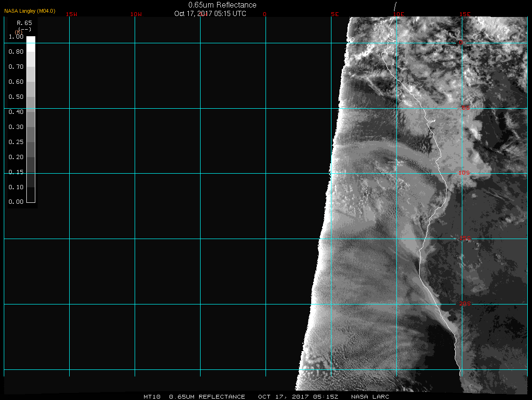The width and height of the screenshot is (532, 400).
Task: Click the 0.70 value on reflectance scale
Action: point(16,66)
